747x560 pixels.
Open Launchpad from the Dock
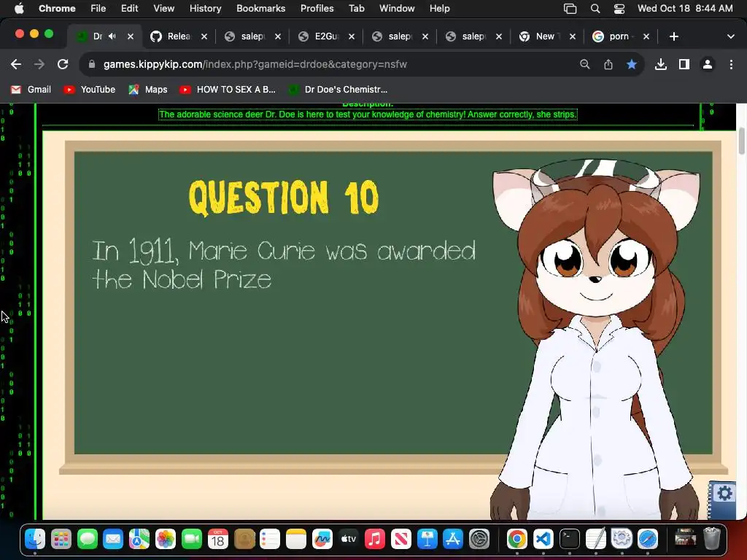(61, 539)
